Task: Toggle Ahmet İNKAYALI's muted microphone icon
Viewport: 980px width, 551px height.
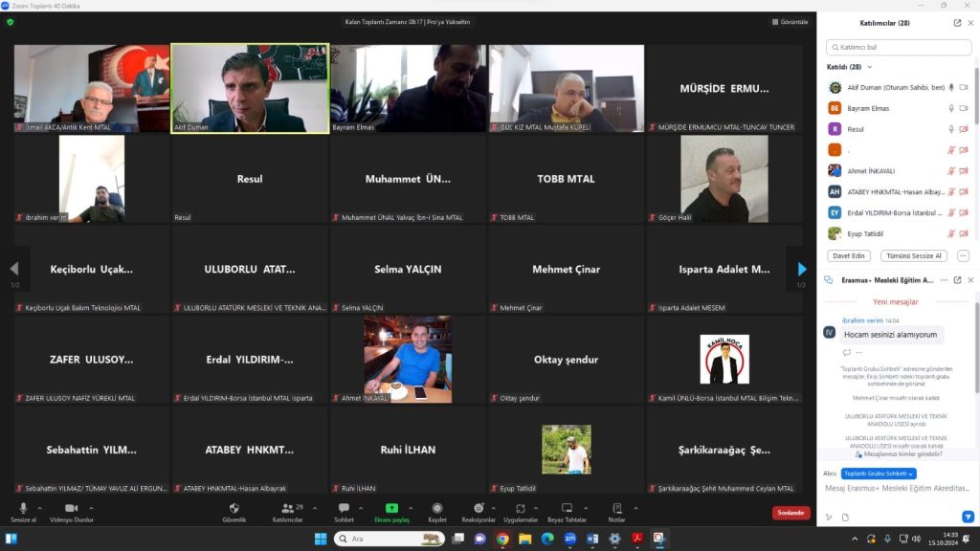Action: [x=951, y=171]
